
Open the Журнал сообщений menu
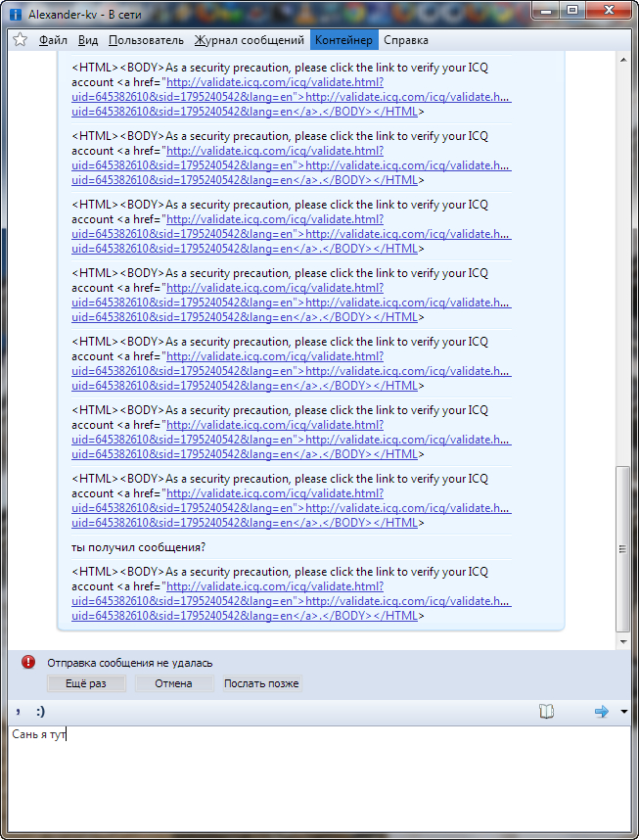250,40
